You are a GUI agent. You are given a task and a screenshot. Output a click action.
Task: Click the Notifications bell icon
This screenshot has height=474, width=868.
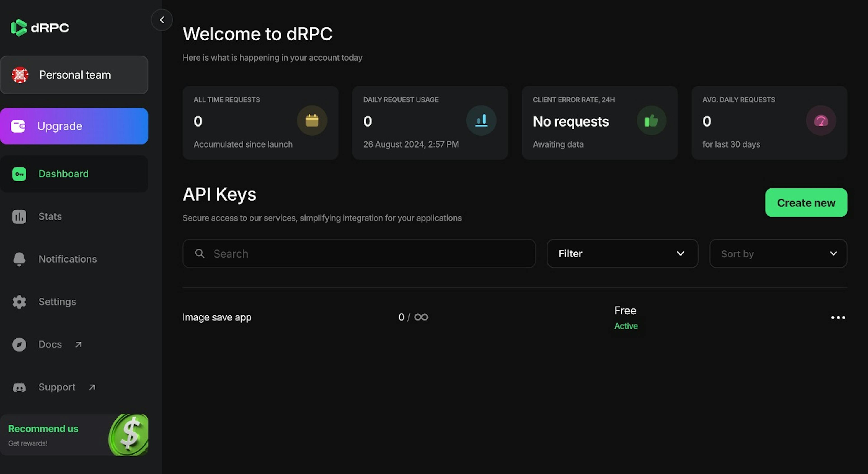coord(19,259)
